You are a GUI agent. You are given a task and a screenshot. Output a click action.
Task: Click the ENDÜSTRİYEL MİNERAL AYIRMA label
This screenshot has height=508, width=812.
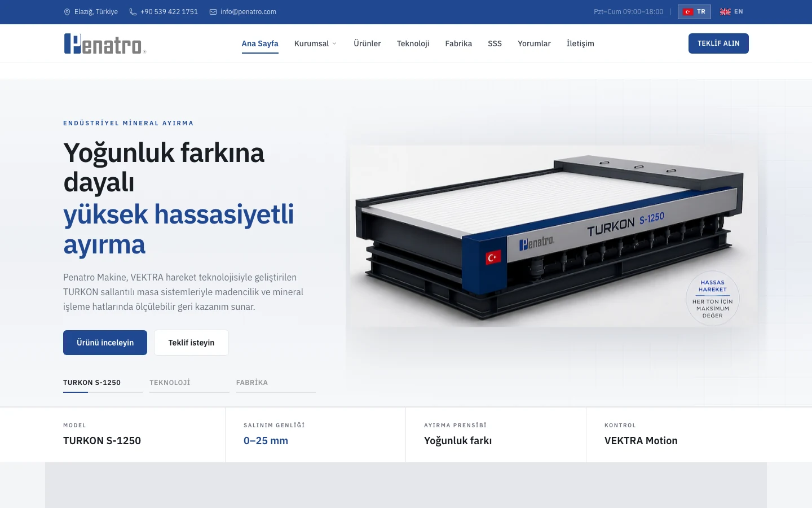point(129,123)
